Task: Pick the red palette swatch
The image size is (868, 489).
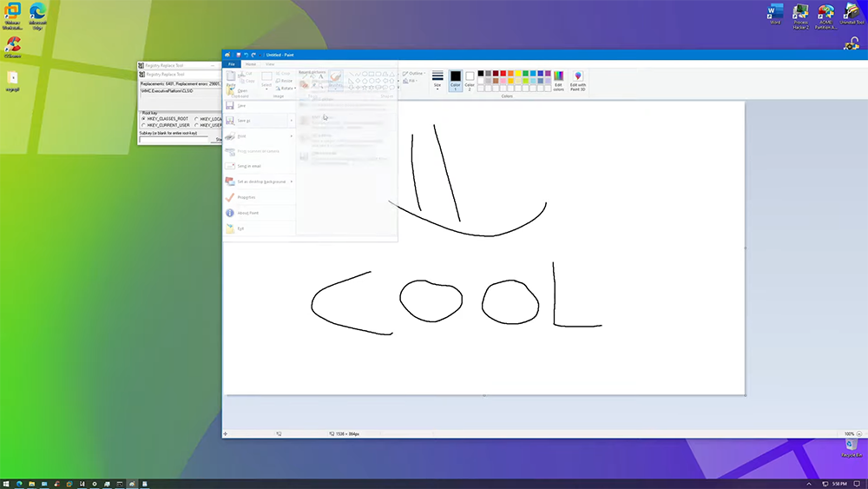Action: [503, 73]
